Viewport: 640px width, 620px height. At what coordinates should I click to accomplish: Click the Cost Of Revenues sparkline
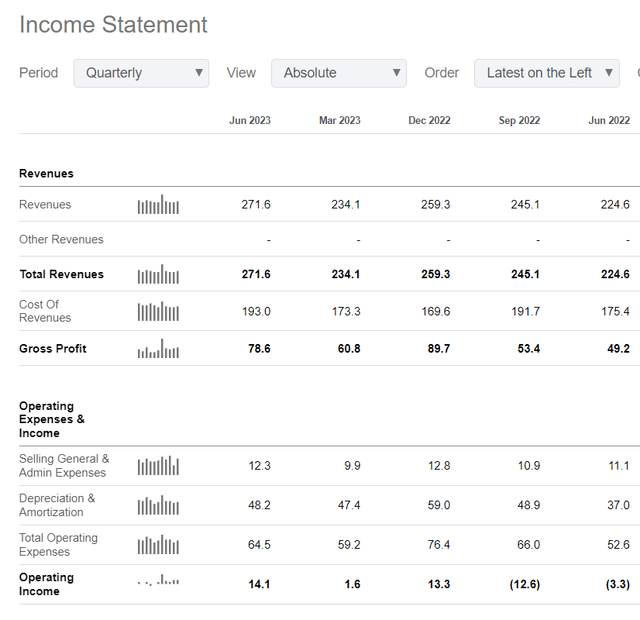[x=158, y=312]
